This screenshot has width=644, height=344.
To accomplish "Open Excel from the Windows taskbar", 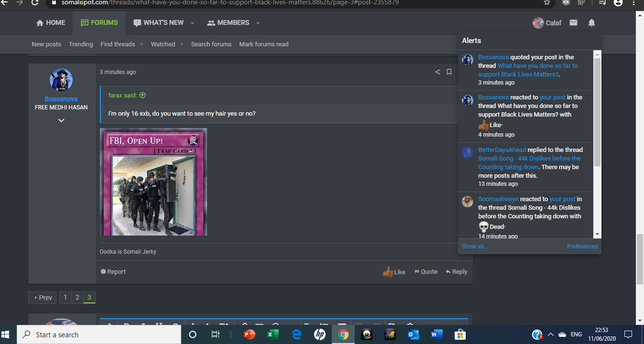I will 273,334.
